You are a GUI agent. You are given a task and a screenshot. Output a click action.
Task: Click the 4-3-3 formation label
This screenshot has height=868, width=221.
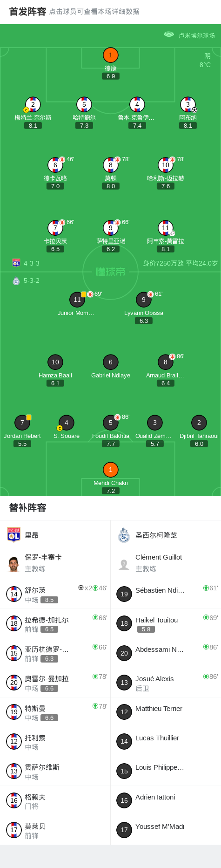pyautogui.click(x=32, y=263)
